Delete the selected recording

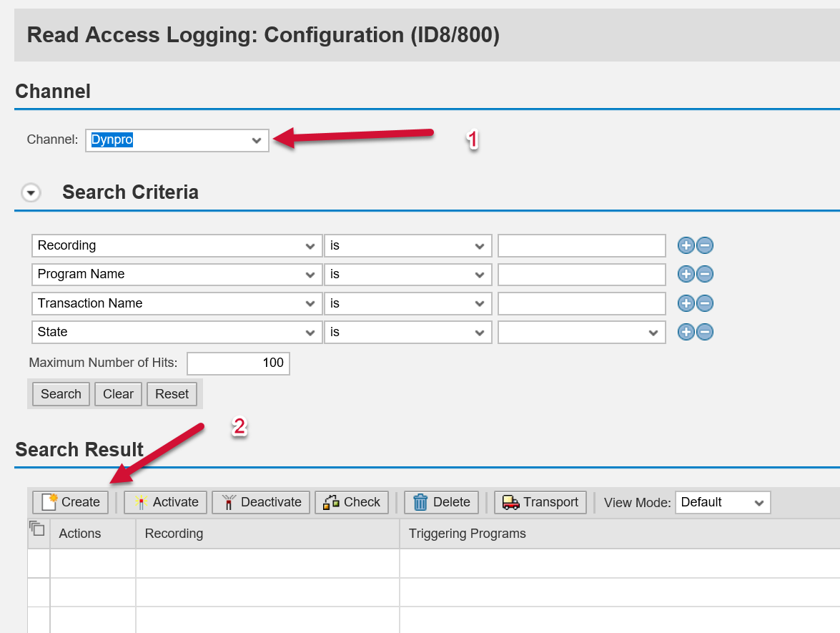(441, 502)
